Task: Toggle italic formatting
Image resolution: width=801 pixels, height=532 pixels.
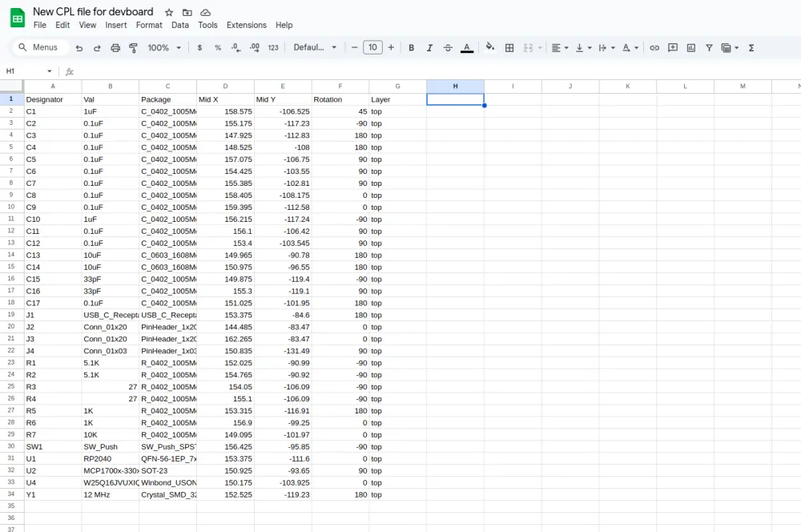Action: click(430, 48)
